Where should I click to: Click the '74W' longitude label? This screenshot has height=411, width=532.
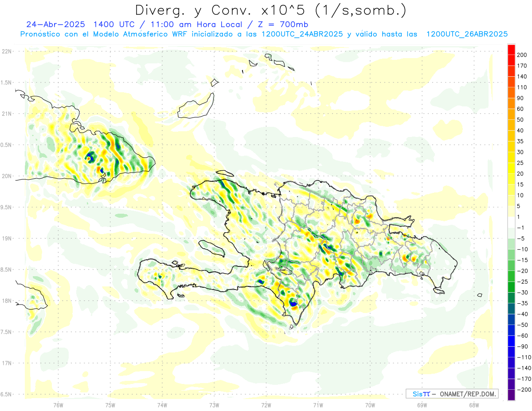point(162,404)
